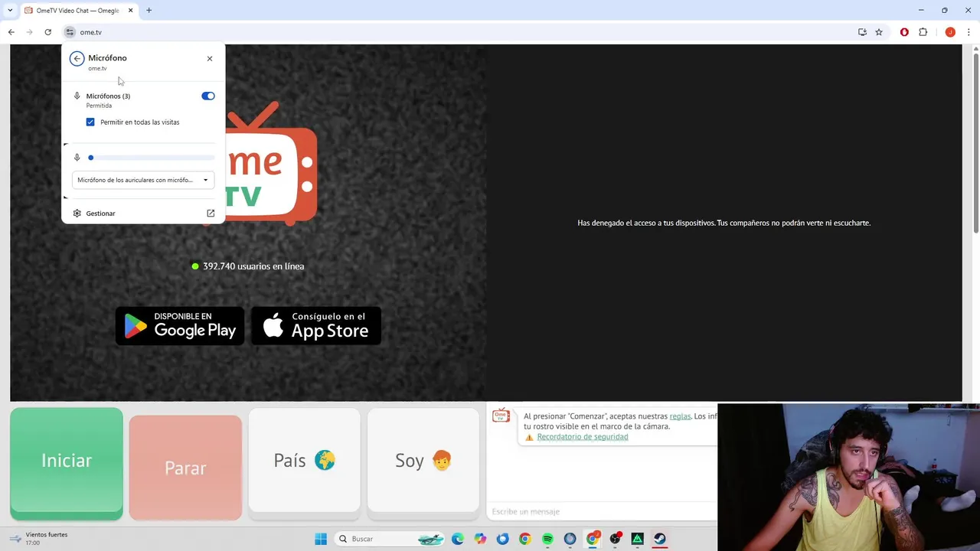Open the Extensions puzzle icon
Image resolution: width=980 pixels, height=551 pixels.
coord(923,32)
